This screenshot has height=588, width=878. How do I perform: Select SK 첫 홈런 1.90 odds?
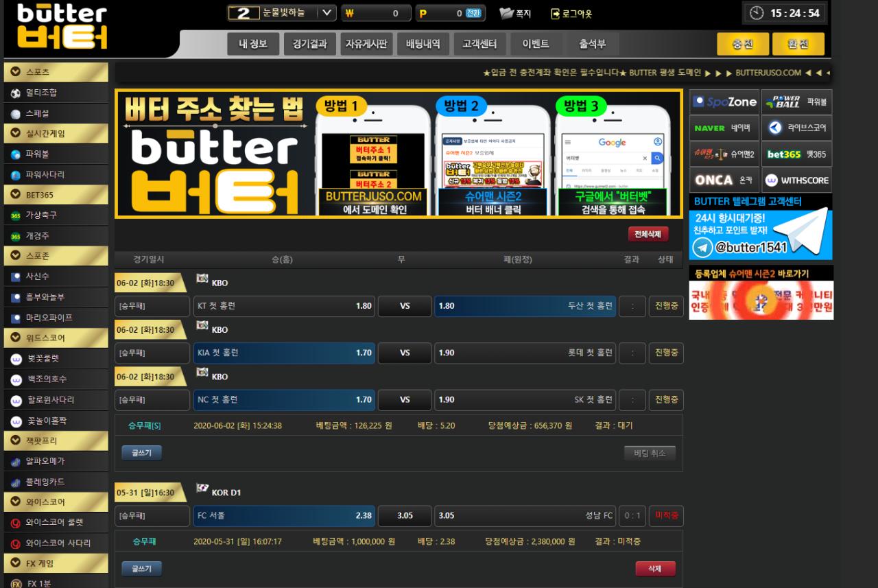coord(525,399)
